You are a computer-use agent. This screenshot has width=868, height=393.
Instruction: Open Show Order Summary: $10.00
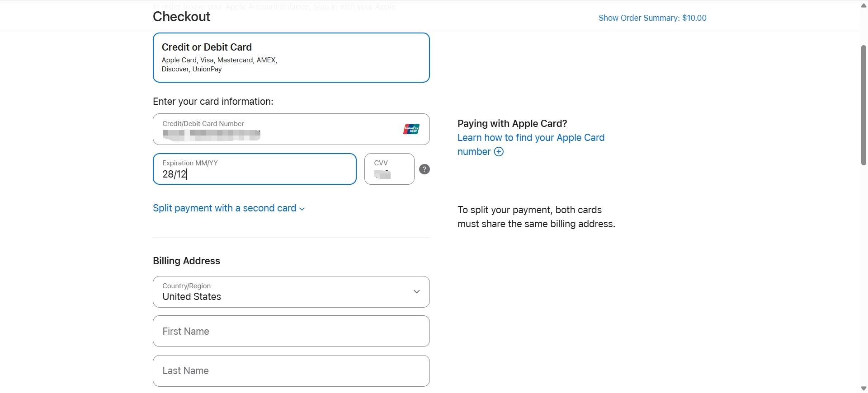click(x=652, y=18)
